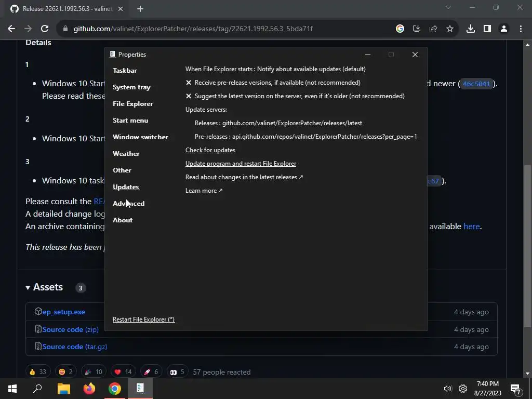Click the party reaction with 10
The image size is (532, 399).
click(x=94, y=372)
